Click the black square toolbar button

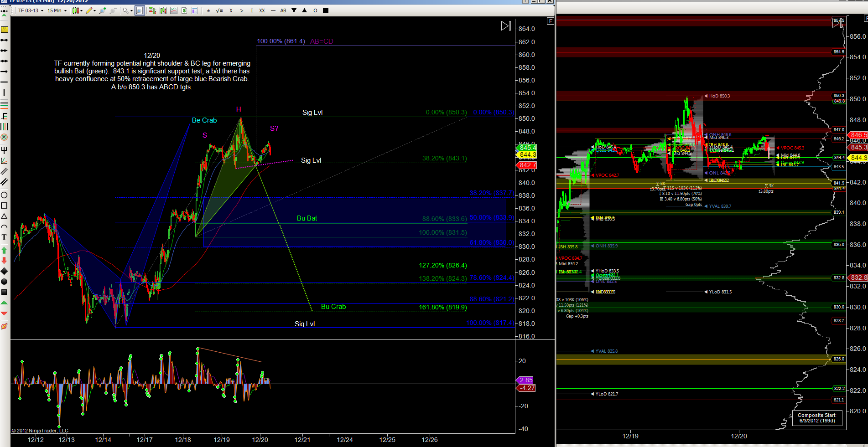[x=326, y=10]
